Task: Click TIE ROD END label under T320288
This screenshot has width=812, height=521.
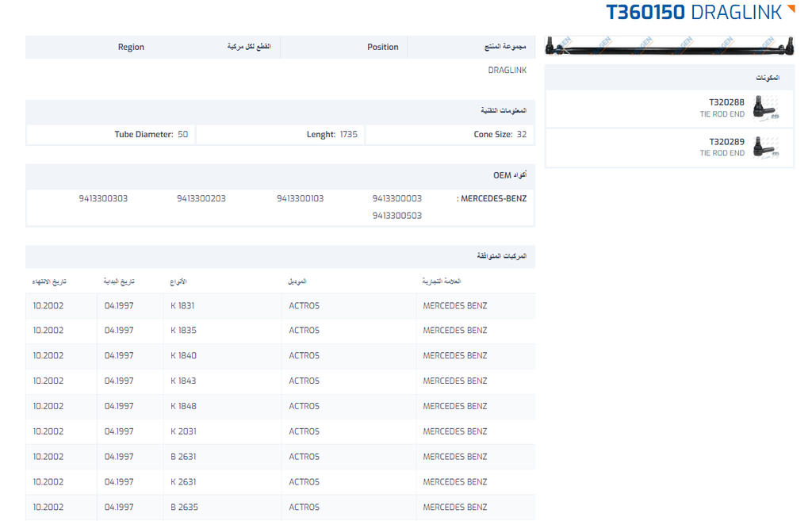Action: pos(722,114)
